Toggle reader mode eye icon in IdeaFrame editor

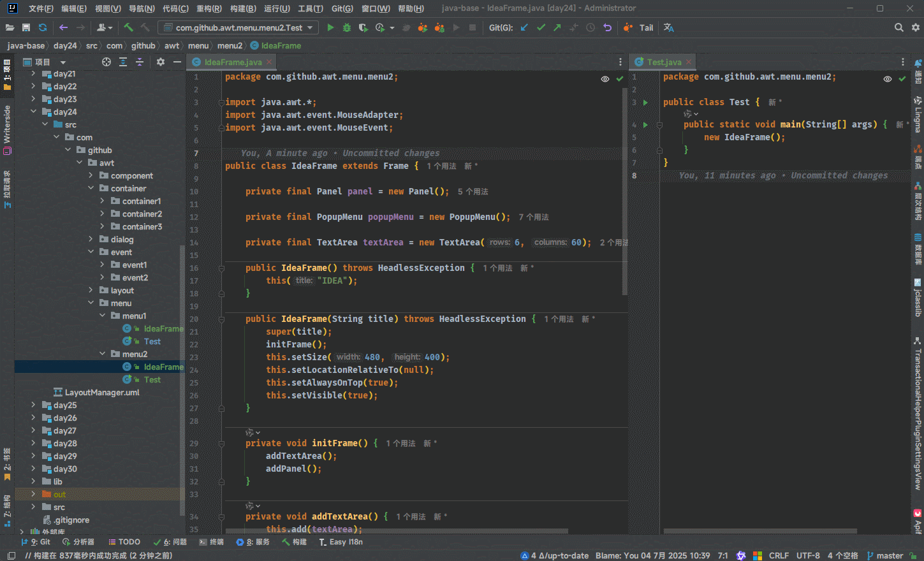(605, 79)
